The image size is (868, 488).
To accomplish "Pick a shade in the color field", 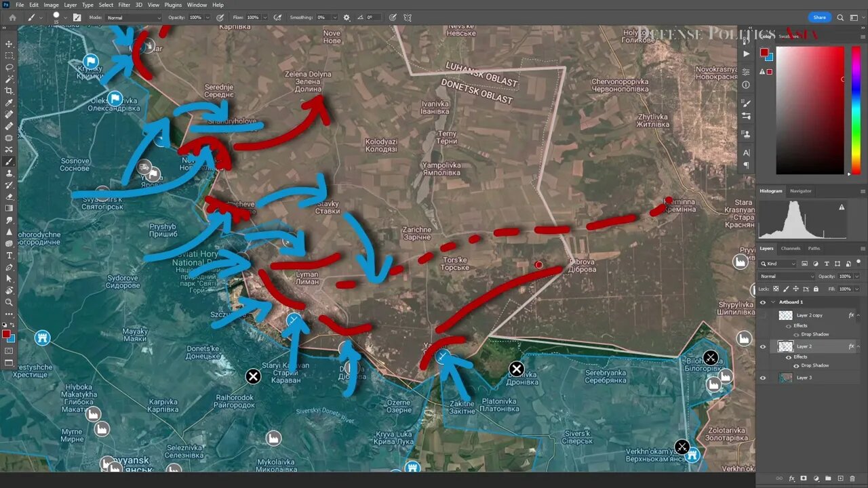I will 810,110.
